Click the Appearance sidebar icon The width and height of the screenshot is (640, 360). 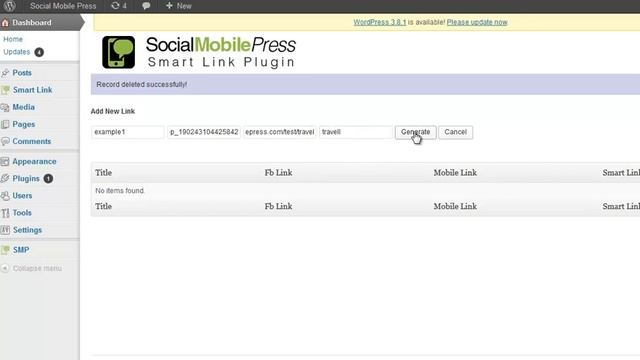click(x=5, y=162)
